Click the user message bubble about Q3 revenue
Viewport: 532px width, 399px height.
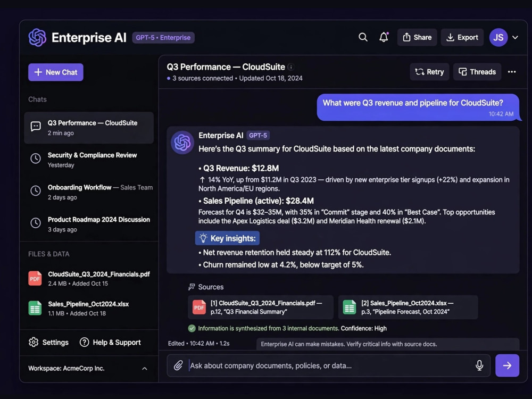[418, 107]
